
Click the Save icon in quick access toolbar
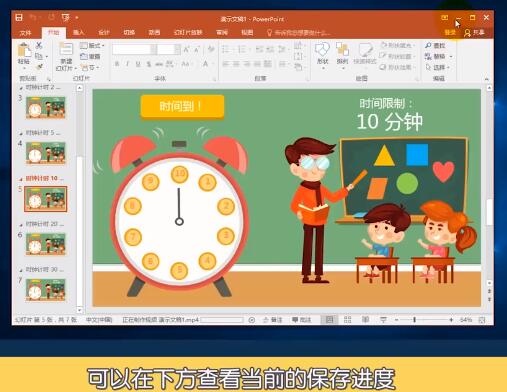click(x=19, y=18)
